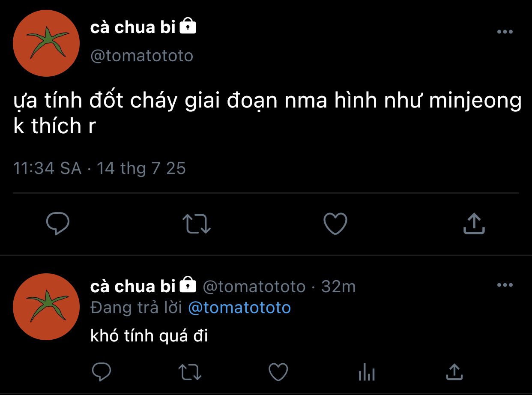Click the @tomatototo handle under main name
532x395 pixels.
[142, 56]
